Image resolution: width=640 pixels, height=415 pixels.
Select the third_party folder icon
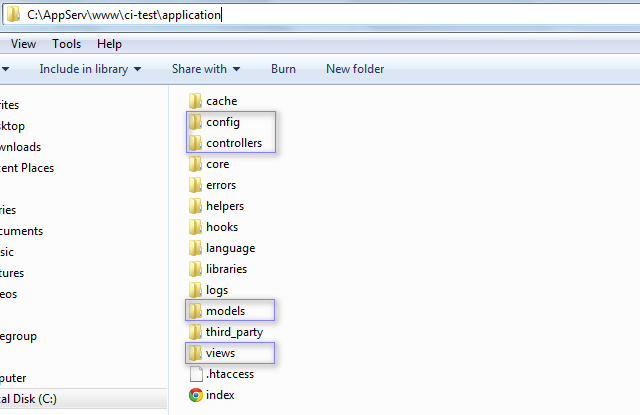[195, 332]
